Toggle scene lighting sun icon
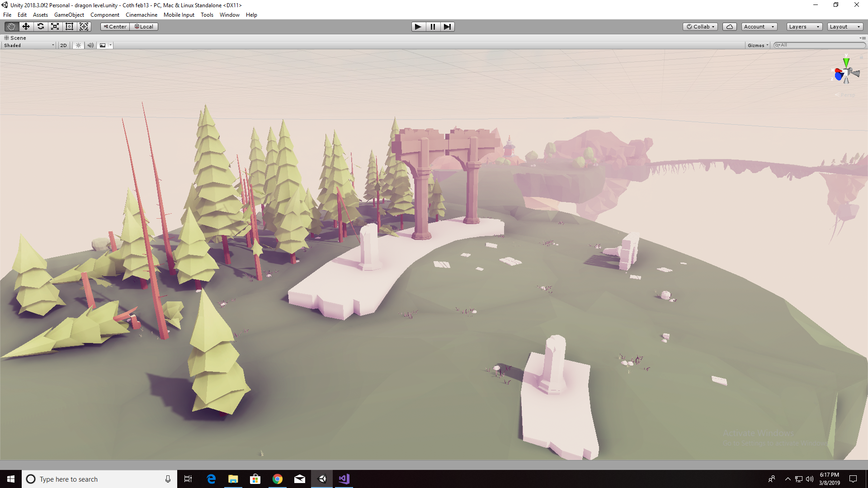The width and height of the screenshot is (868, 488). click(79, 45)
